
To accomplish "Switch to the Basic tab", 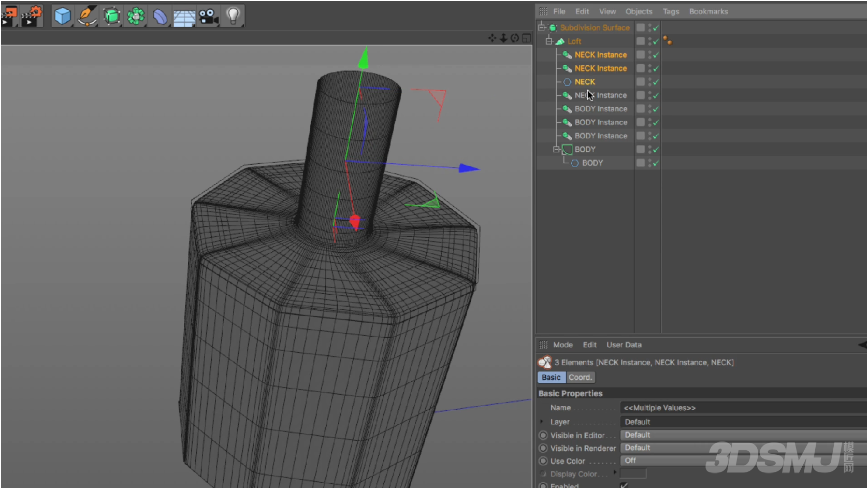I will coord(552,378).
